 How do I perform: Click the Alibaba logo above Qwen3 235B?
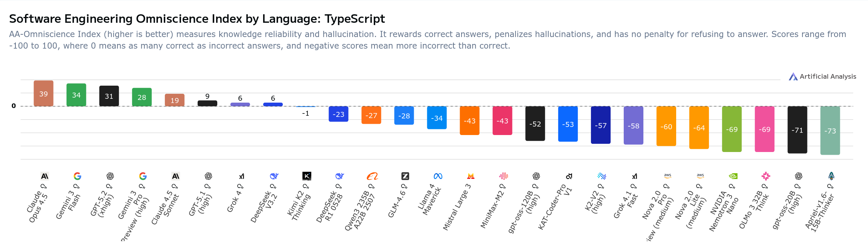click(372, 176)
